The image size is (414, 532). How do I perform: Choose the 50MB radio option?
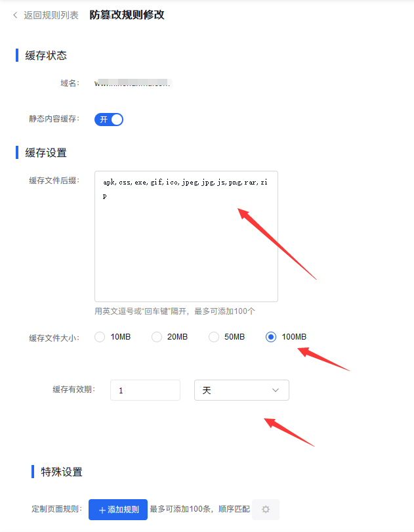[214, 337]
